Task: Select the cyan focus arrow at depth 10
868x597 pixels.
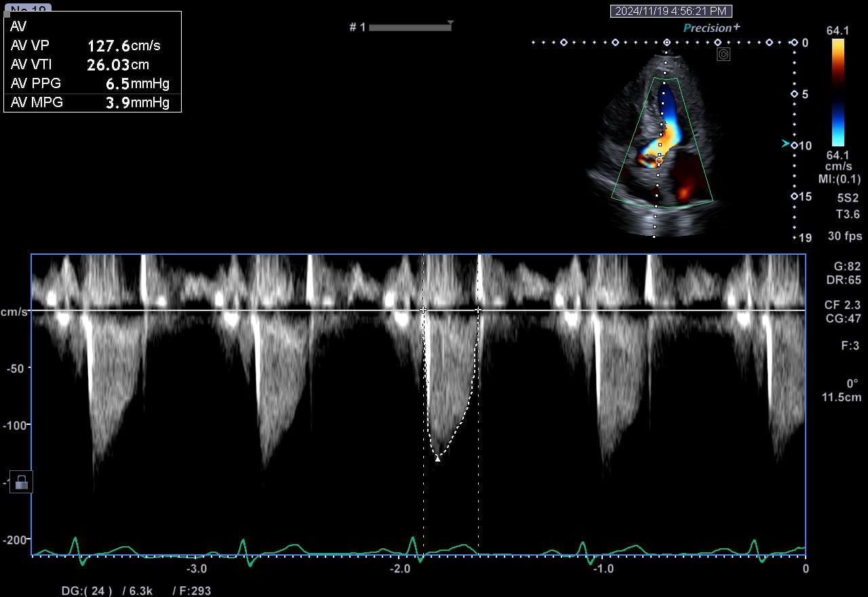Action: tap(785, 144)
